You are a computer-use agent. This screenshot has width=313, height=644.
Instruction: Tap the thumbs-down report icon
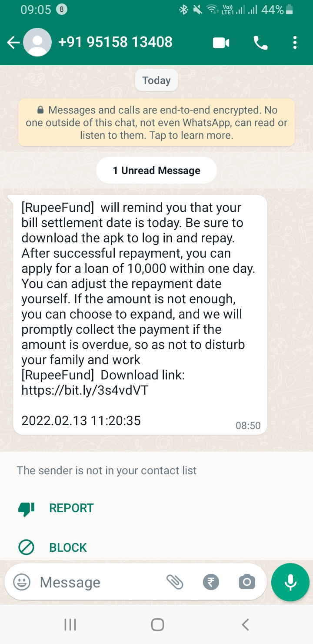[x=26, y=508]
